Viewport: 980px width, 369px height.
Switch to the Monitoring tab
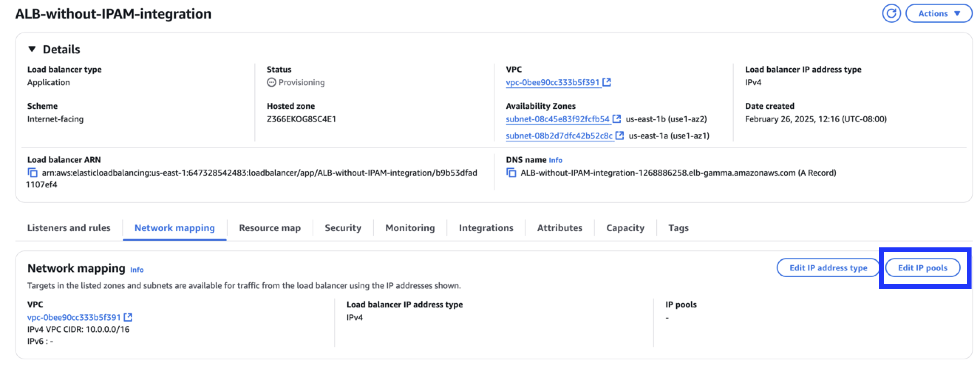pos(410,228)
